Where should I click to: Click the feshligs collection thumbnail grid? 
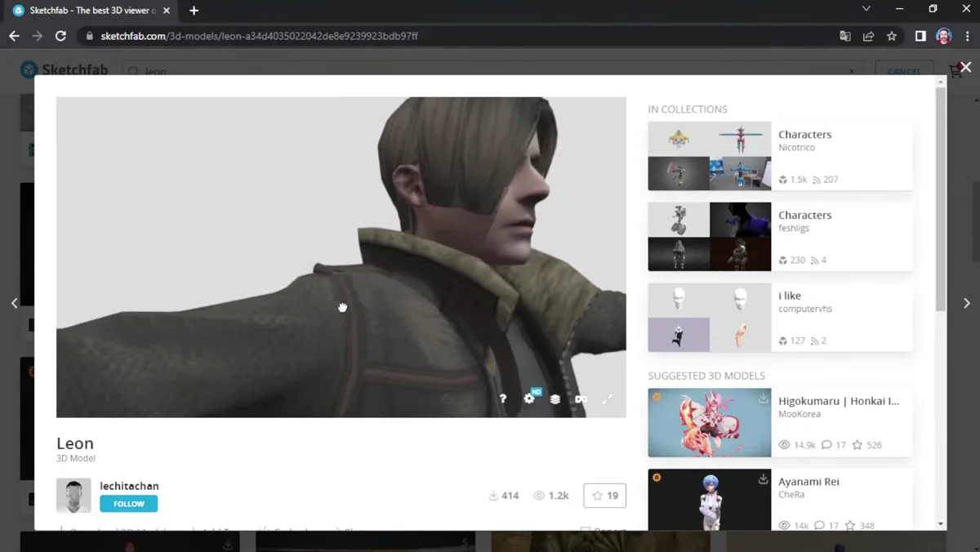pos(709,237)
